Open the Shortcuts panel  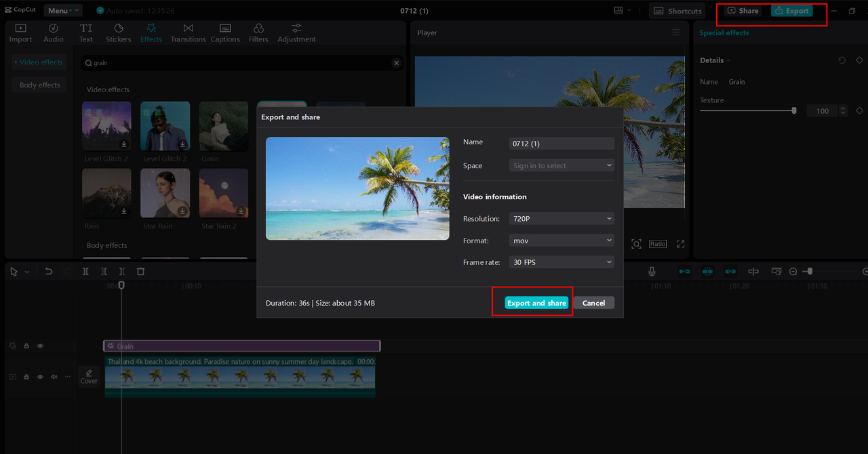point(677,11)
